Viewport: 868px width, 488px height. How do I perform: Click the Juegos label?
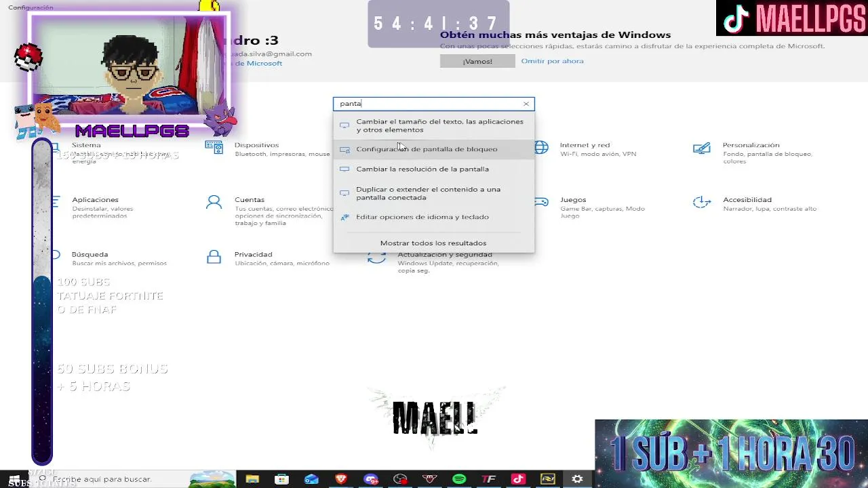click(573, 200)
